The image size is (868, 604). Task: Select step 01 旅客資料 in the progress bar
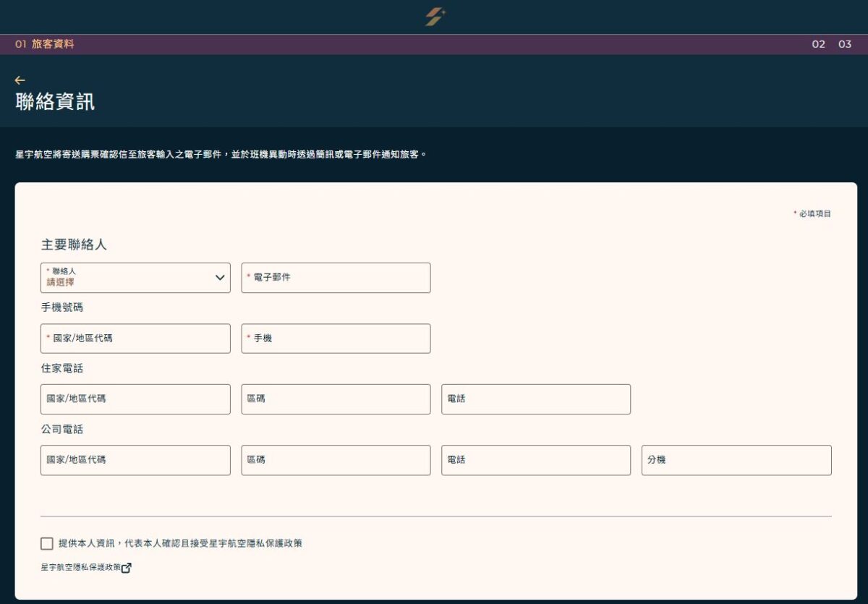[45, 44]
